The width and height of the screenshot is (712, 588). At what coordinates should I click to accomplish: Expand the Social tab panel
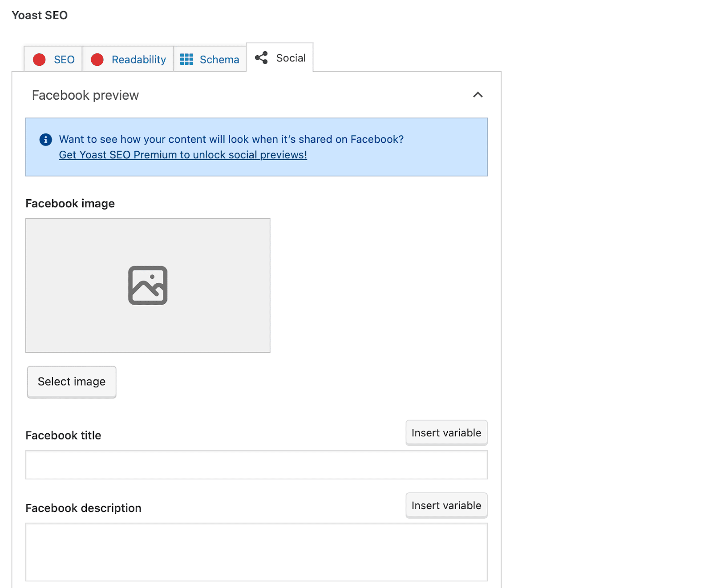pos(280,57)
